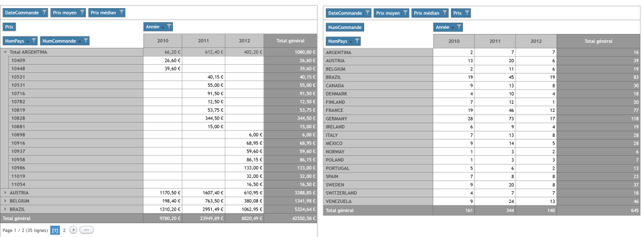Click the left Prix data field button
Image resolution: width=644 pixels, height=237 pixels.
click(x=9, y=27)
